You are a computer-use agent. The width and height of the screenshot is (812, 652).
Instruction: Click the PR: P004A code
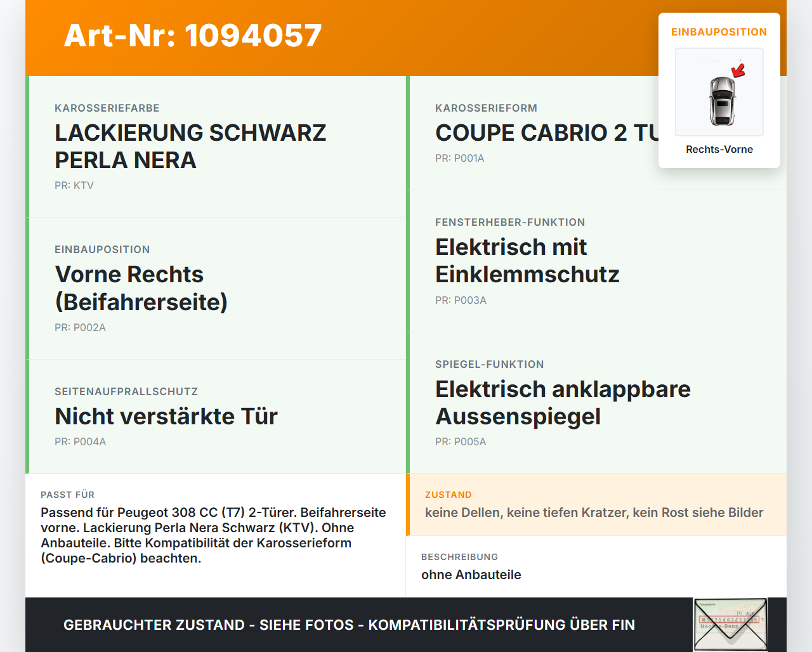tap(80, 442)
